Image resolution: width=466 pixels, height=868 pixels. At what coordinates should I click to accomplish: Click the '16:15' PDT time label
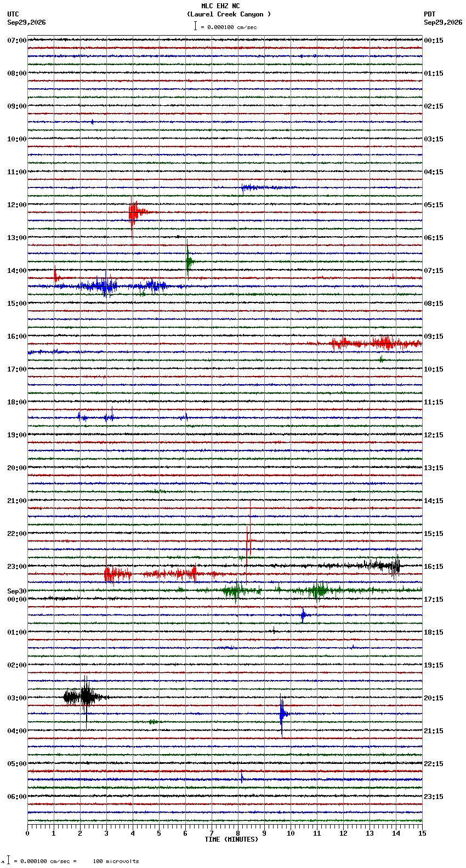pos(434,567)
